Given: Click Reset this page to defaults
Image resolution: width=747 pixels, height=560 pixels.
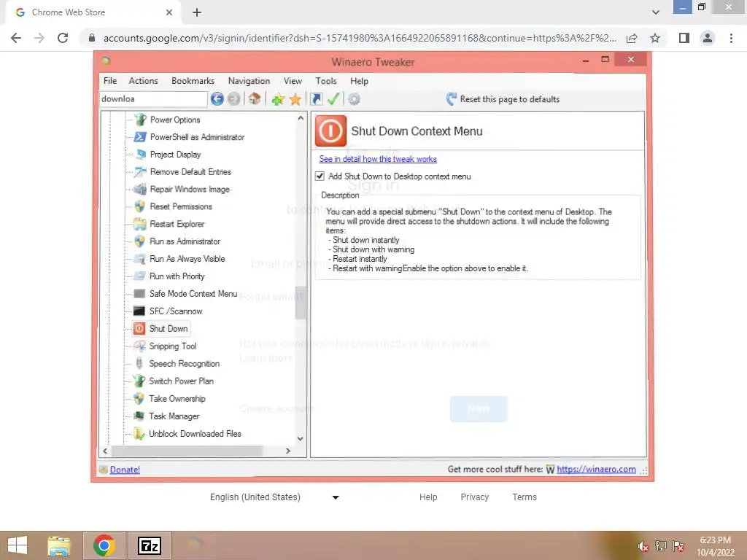Looking at the screenshot, I should [503, 99].
